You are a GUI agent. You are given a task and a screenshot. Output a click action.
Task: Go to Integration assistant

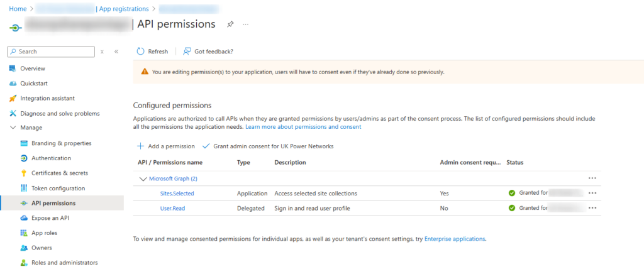(x=47, y=99)
